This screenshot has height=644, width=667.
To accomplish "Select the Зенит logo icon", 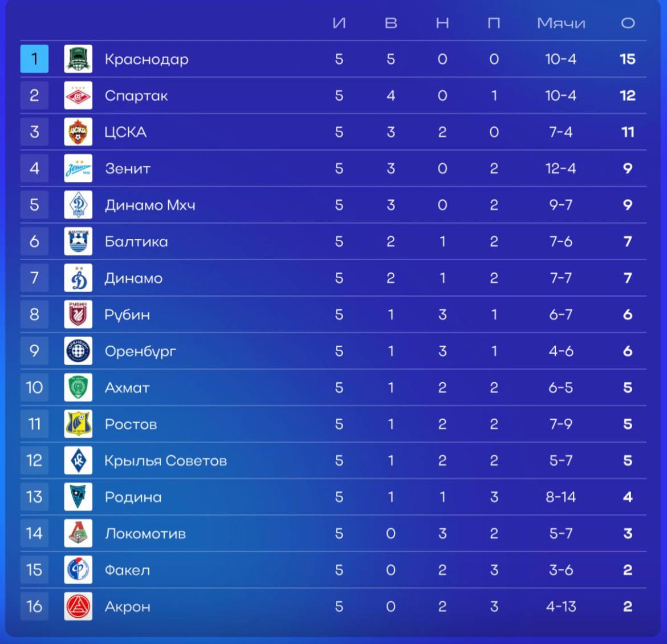I will pos(78,168).
